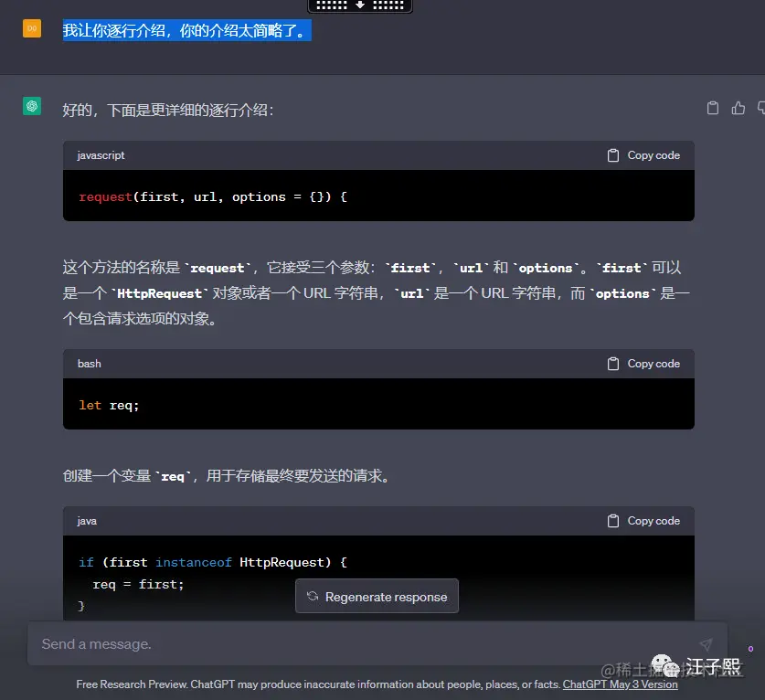Click the javascript language label
This screenshot has width=765, height=700.
pyautogui.click(x=101, y=155)
